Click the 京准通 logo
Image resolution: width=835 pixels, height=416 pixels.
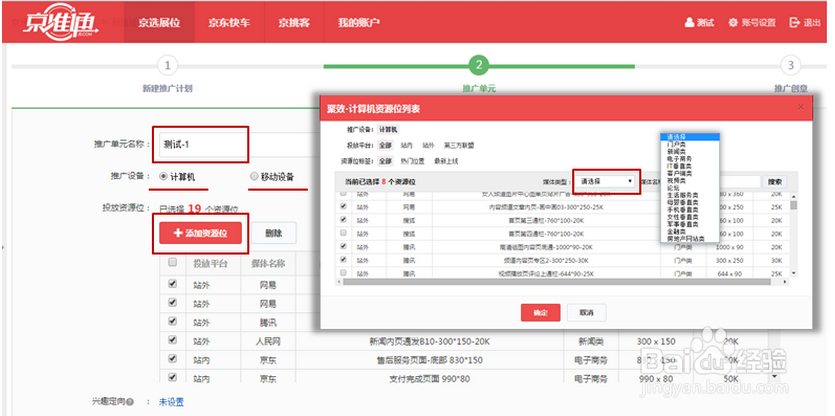coord(59,22)
